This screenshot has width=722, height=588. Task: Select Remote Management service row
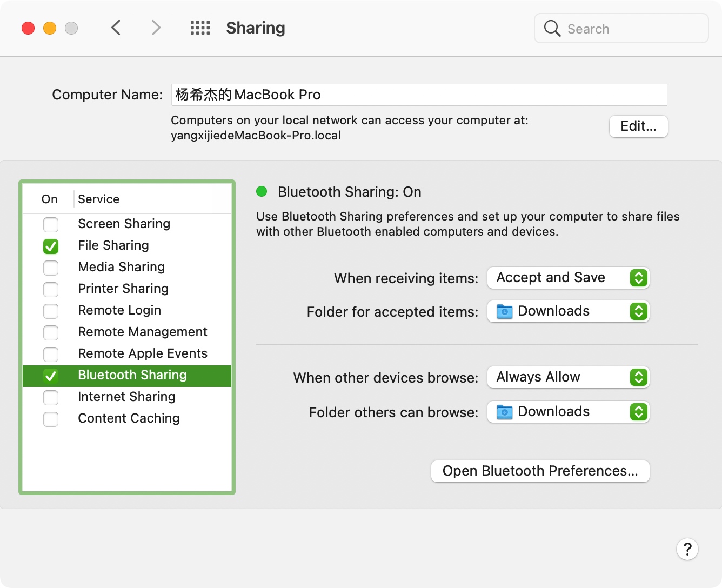point(127,332)
